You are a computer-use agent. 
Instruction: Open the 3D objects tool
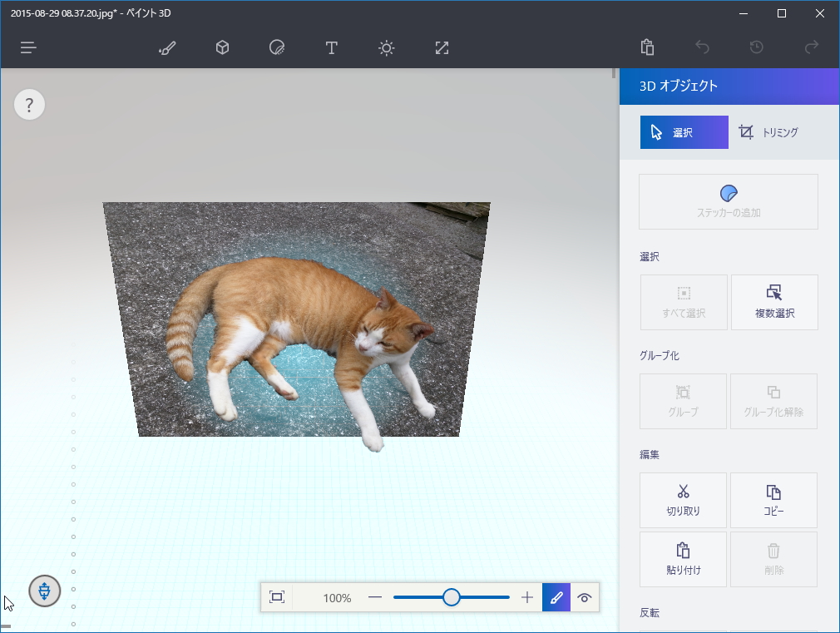coord(222,47)
